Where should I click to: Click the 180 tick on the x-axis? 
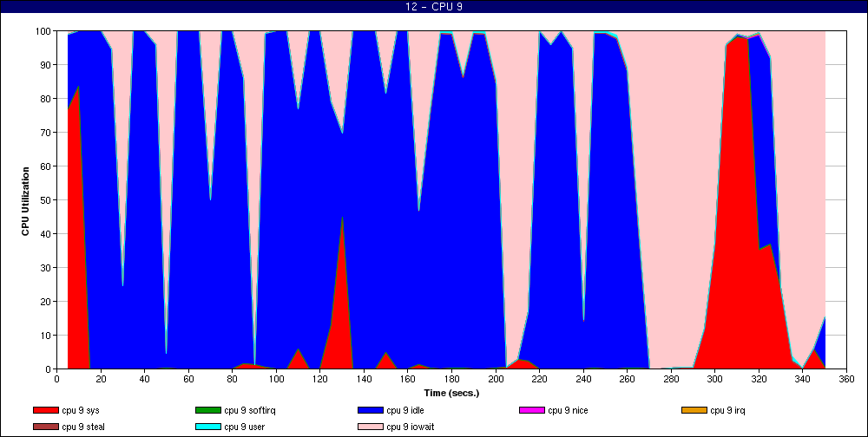(x=451, y=378)
